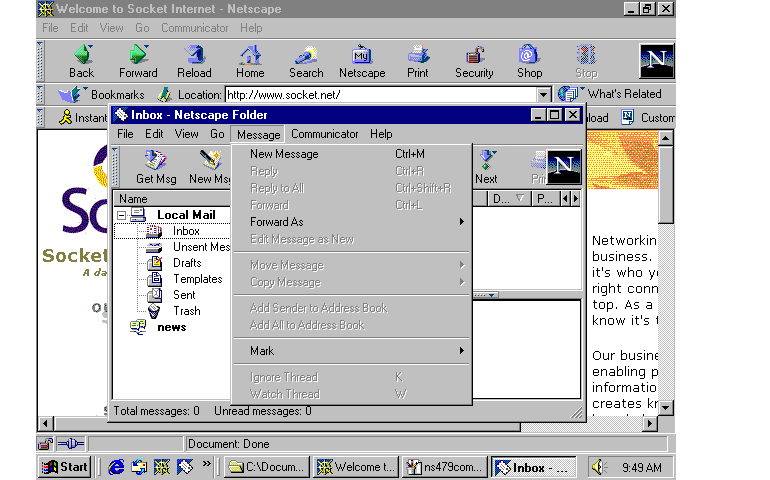This screenshot has width=770, height=480.
Task: Switch to the Welcome t... taskbar button
Action: pyautogui.click(x=356, y=467)
